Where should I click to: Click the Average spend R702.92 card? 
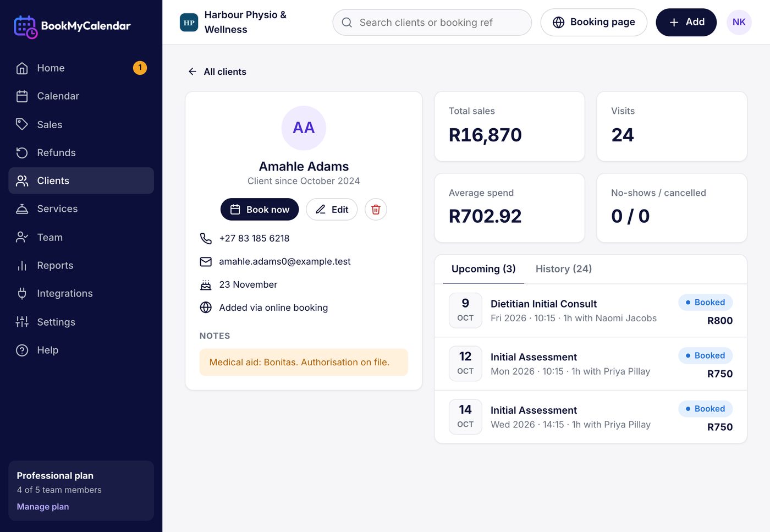509,208
